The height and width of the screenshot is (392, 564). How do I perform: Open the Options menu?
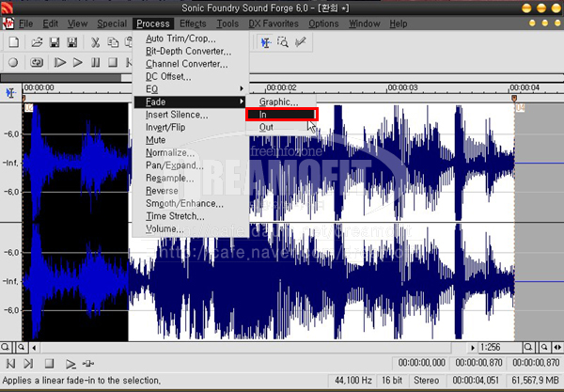(x=323, y=24)
